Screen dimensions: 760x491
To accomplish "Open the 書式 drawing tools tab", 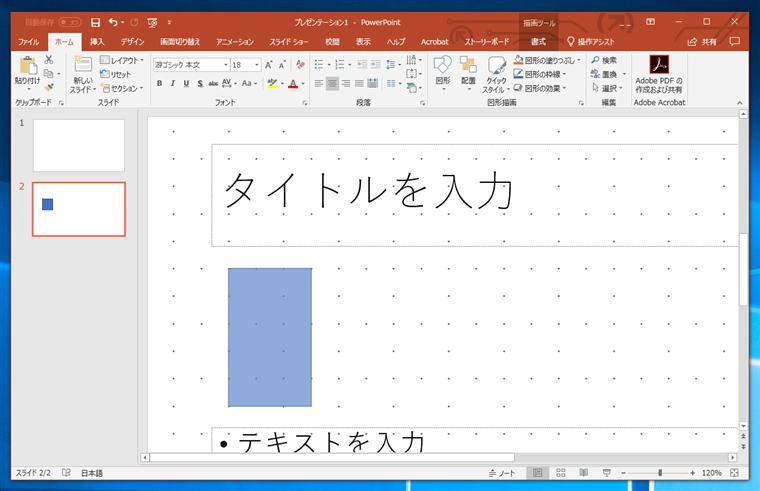I will (538, 42).
